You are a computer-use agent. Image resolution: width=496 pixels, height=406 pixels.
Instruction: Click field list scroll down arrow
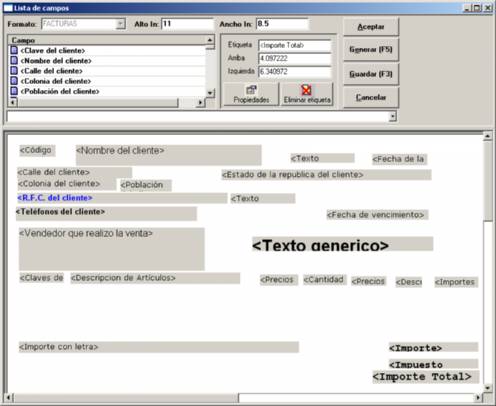point(210,93)
